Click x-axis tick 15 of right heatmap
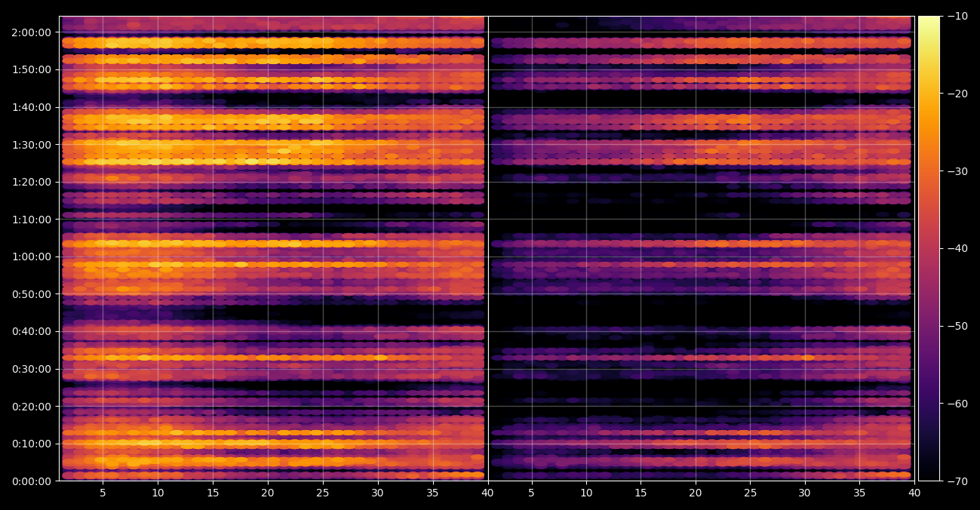This screenshot has width=980, height=510. point(641,493)
